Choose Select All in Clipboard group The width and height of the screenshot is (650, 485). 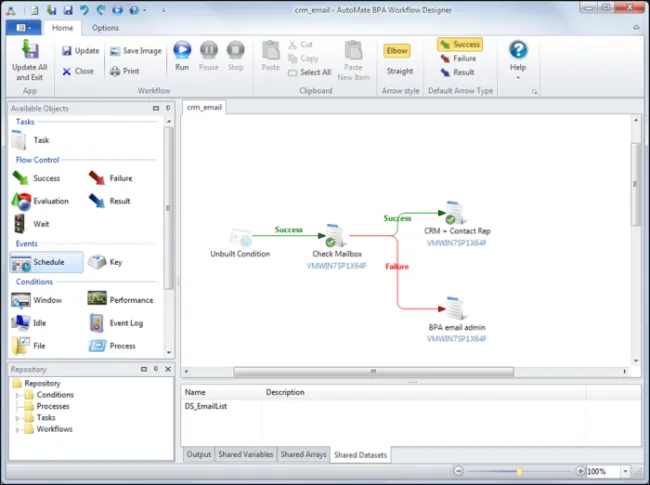coord(310,73)
